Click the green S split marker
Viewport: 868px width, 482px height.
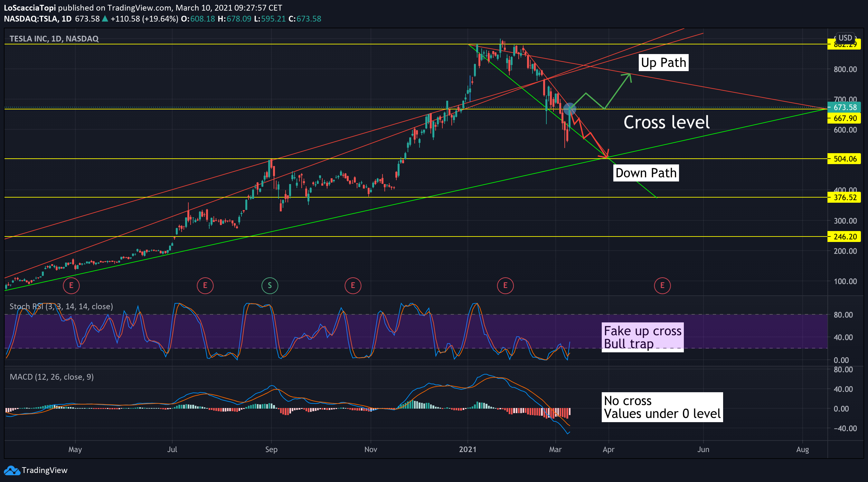click(x=269, y=286)
